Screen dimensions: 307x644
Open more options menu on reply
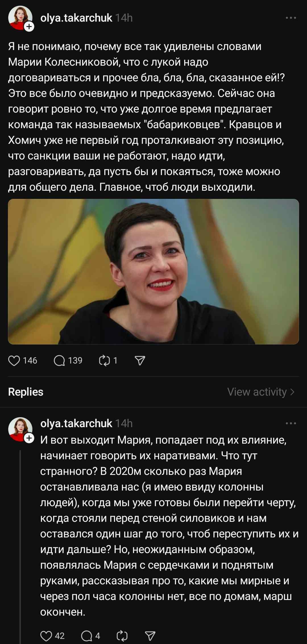coord(291,423)
